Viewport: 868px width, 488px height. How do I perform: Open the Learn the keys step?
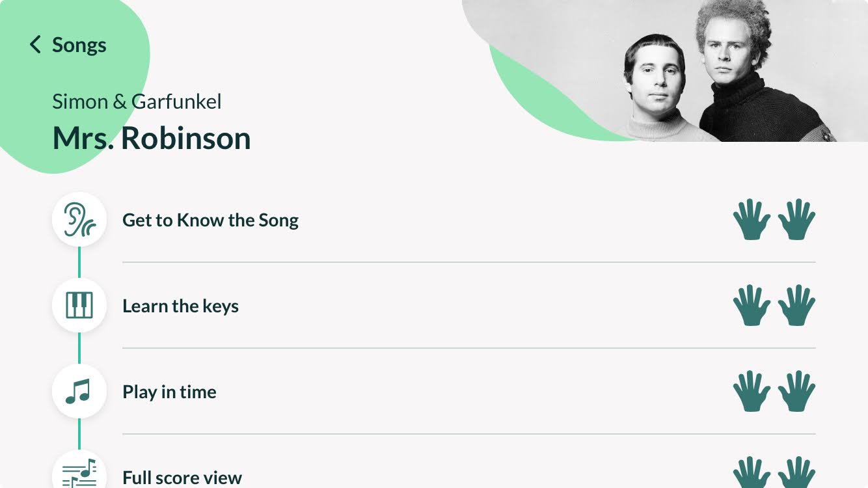(x=434, y=306)
